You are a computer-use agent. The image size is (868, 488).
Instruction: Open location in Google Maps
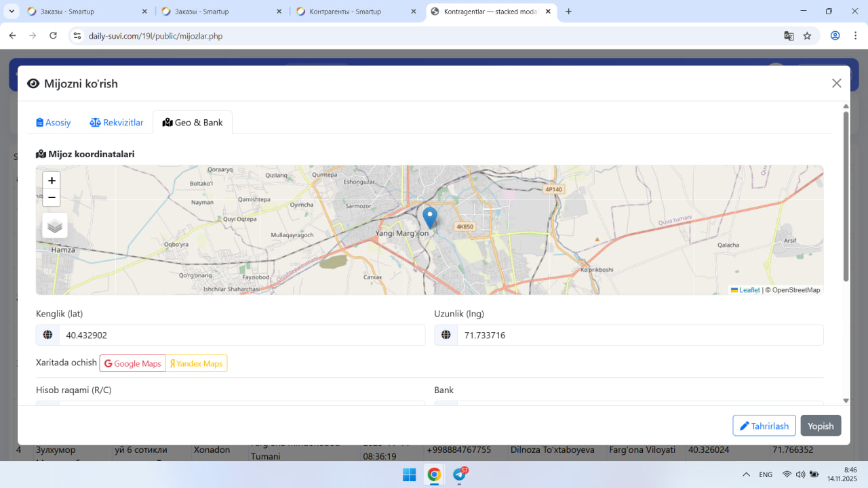click(133, 364)
